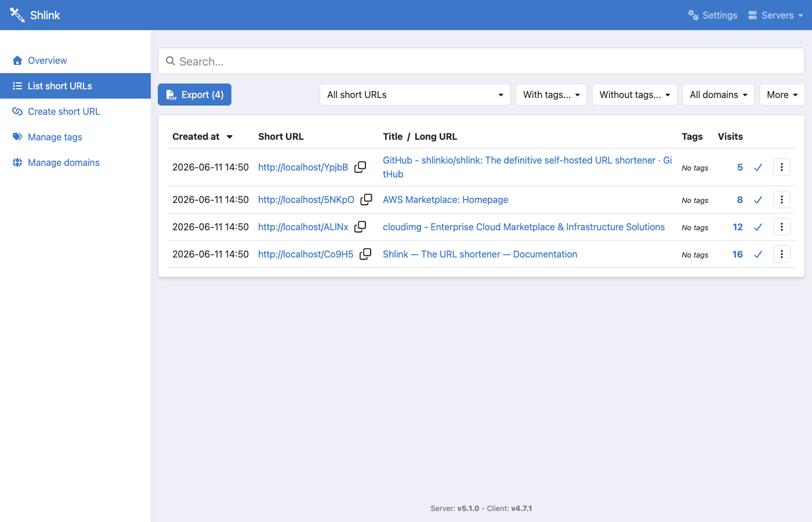Viewport: 812px width, 522px height.
Task: Click the Overview house icon
Action: (17, 60)
